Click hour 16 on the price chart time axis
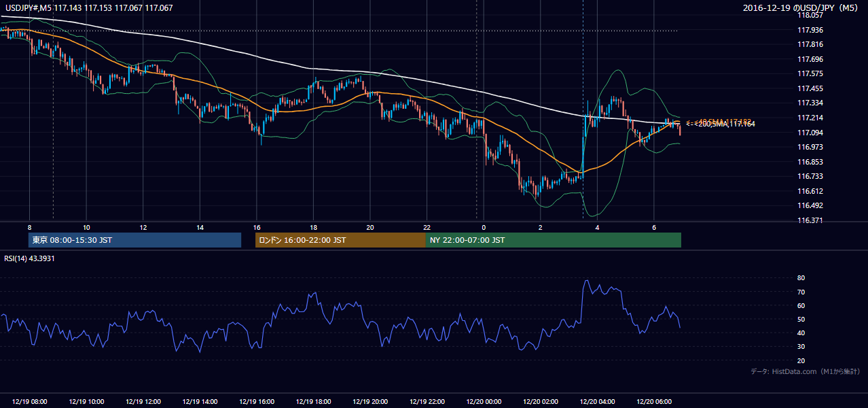 257,227
